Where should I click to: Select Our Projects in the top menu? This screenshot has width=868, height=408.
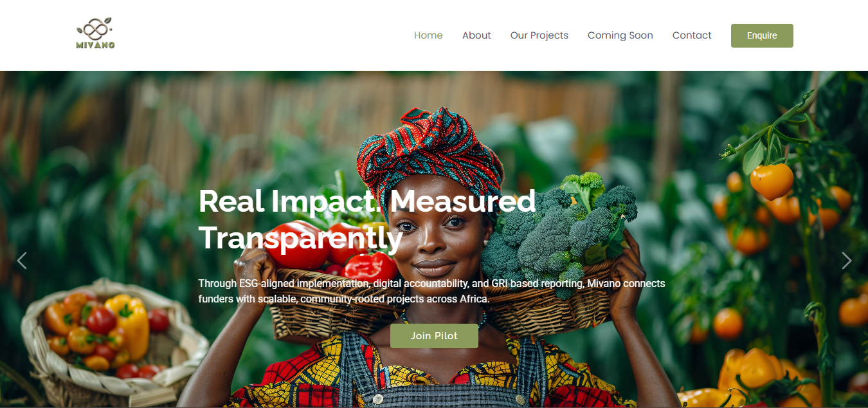click(539, 35)
